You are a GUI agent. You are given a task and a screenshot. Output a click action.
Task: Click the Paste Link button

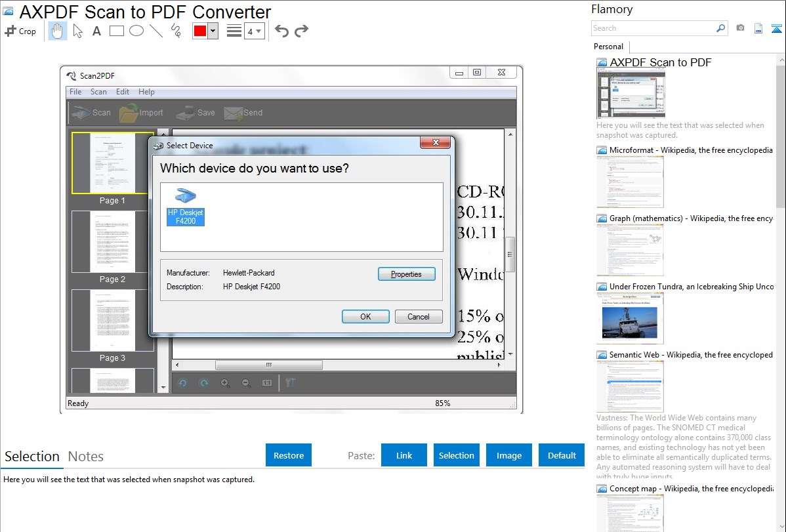(404, 455)
